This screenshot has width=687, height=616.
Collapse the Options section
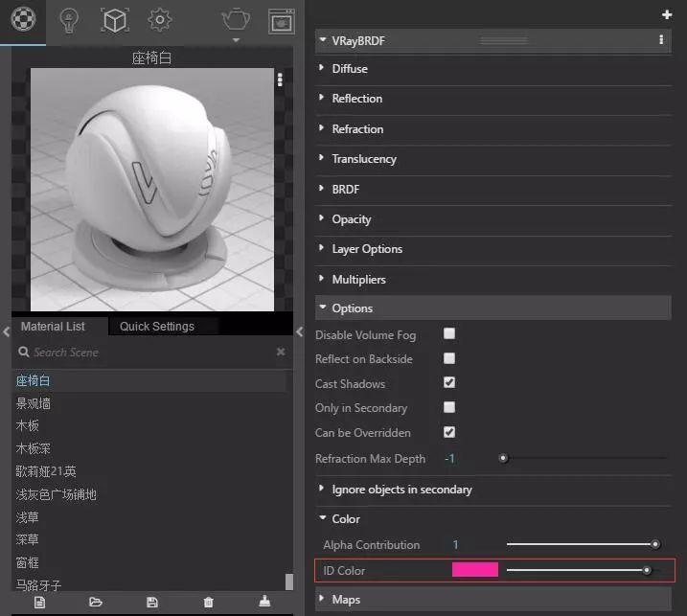click(323, 308)
